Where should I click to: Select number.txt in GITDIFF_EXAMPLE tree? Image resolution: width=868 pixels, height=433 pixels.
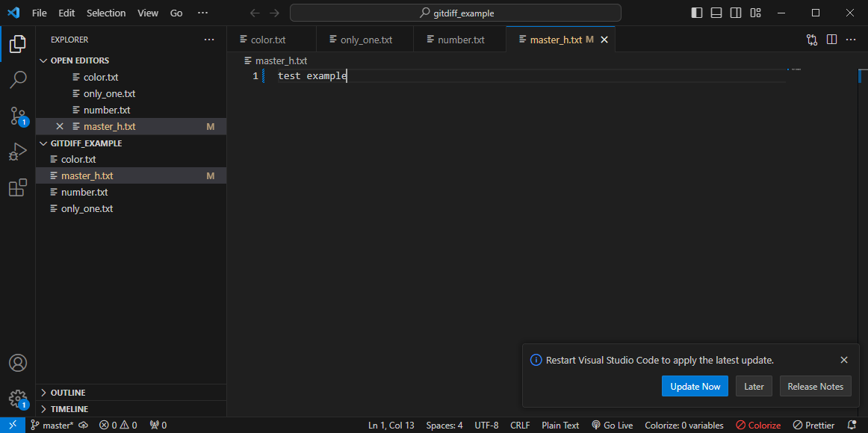click(x=131, y=193)
